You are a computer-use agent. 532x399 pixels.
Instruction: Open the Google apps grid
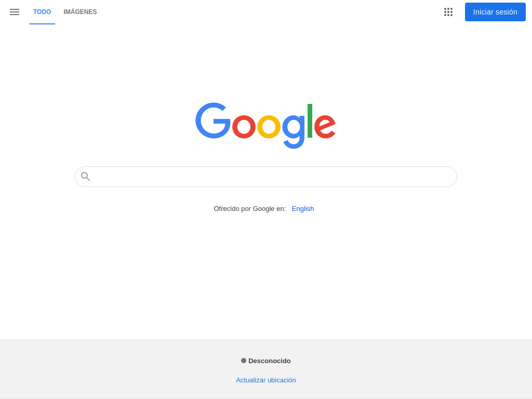448,12
